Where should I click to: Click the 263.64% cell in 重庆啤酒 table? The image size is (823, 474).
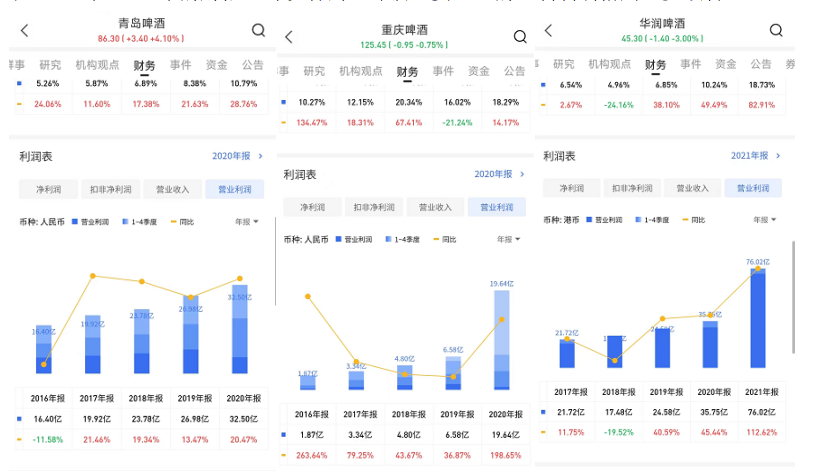(311, 455)
